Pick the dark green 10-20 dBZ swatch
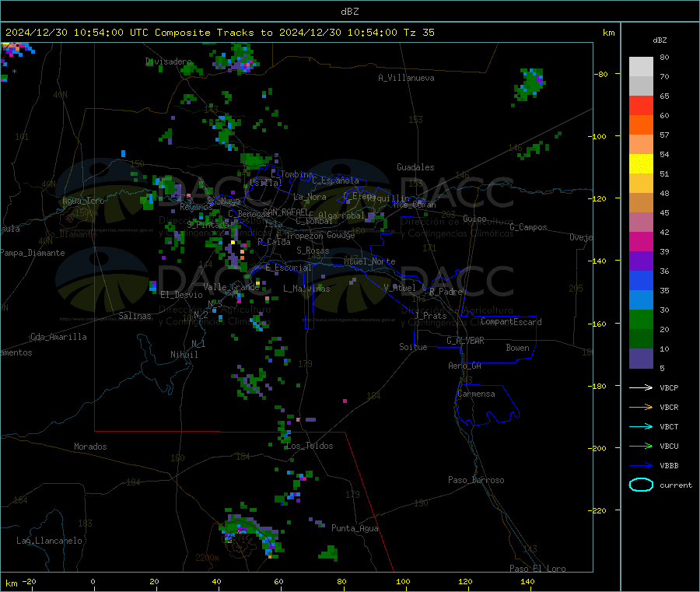 point(641,339)
